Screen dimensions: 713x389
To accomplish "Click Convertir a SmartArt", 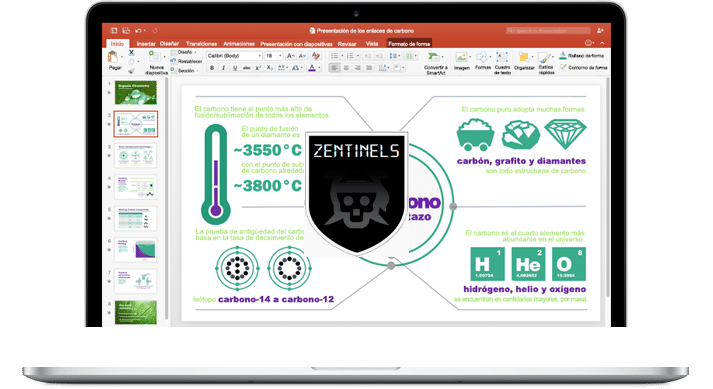I will coord(435,63).
